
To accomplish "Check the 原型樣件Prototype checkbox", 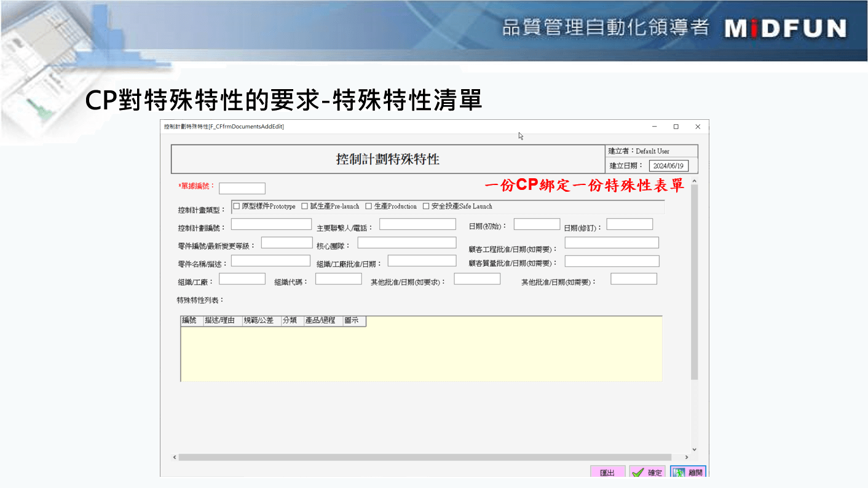I will tap(237, 207).
